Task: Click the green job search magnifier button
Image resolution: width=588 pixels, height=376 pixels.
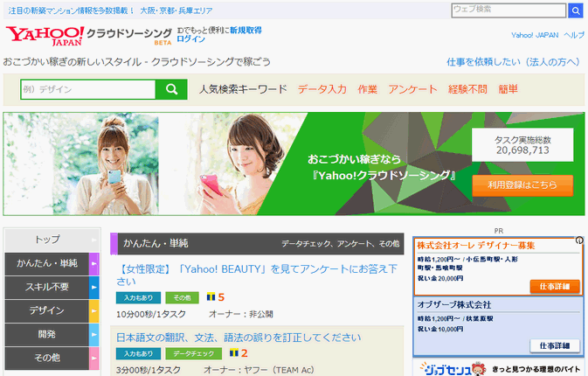Action: point(171,89)
